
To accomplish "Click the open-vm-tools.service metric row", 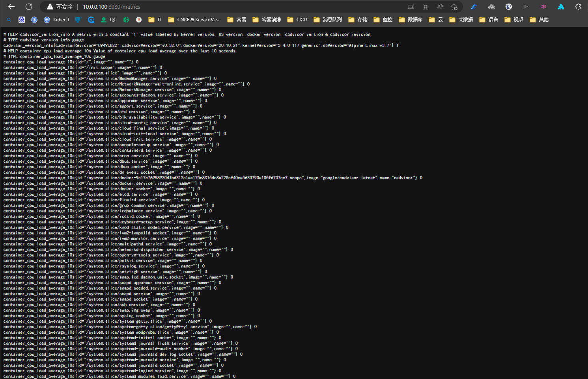I will tap(111, 255).
